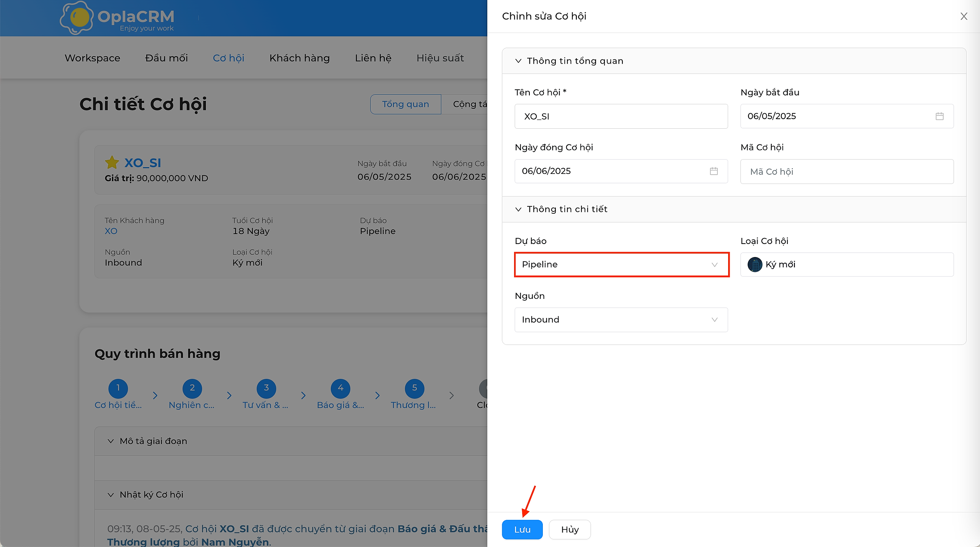Click the Mã Cơ hội input field
Screen dimensions: 980x547
click(847, 171)
